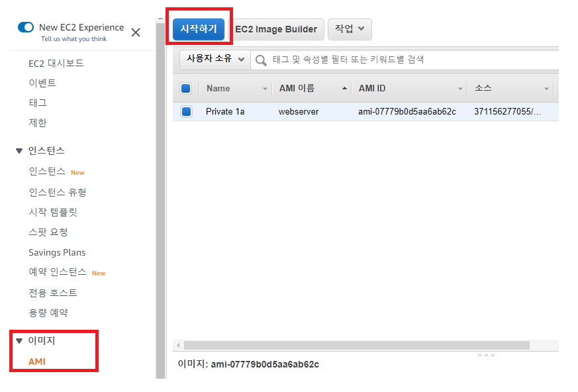Open the 사용자 소유 owner filter dropdown
The height and width of the screenshot is (392, 578).
click(x=215, y=59)
